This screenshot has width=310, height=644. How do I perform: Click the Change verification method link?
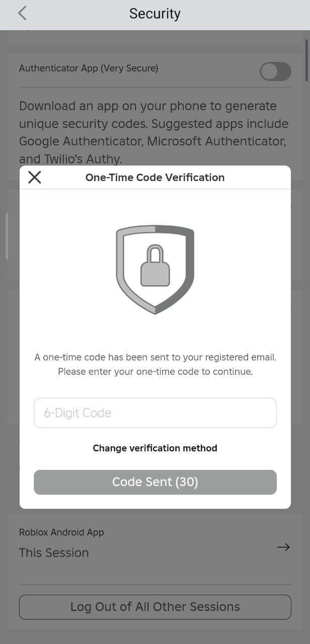point(155,448)
